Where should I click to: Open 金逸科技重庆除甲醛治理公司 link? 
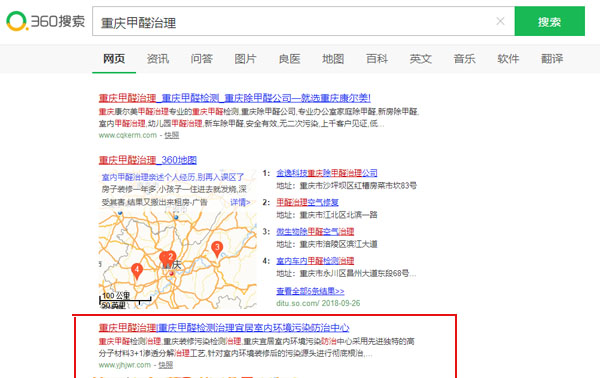(327, 173)
